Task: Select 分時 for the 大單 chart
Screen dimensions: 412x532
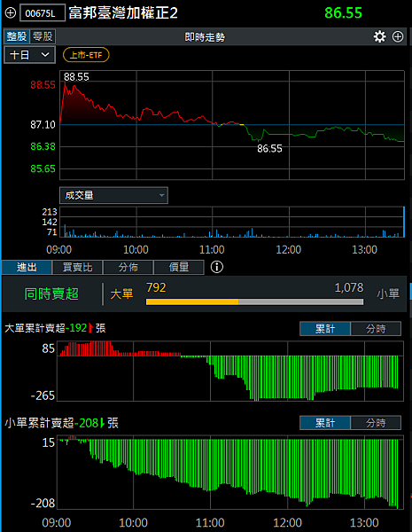Action: tap(376, 329)
